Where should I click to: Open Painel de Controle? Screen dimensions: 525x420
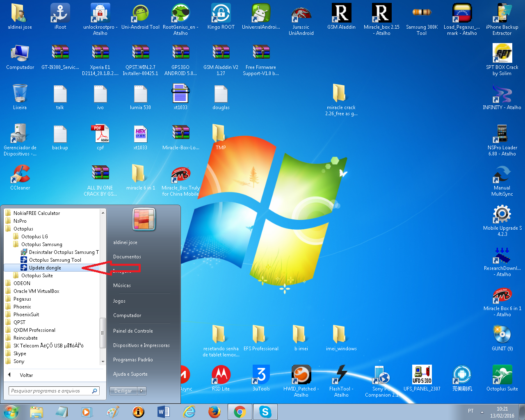tap(133, 331)
